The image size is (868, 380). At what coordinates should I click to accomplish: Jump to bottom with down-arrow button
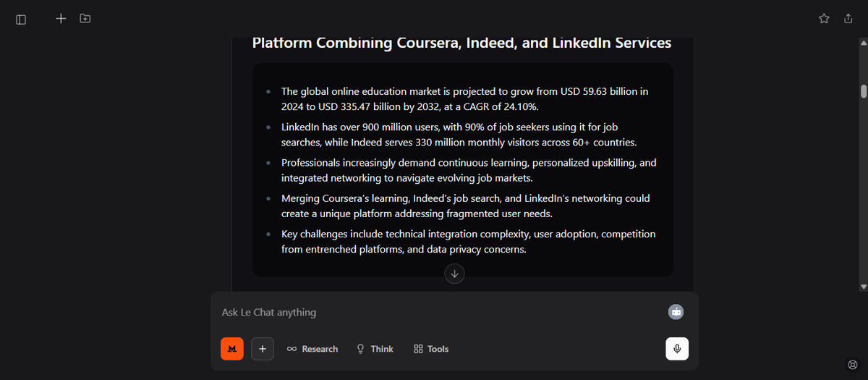click(x=454, y=274)
